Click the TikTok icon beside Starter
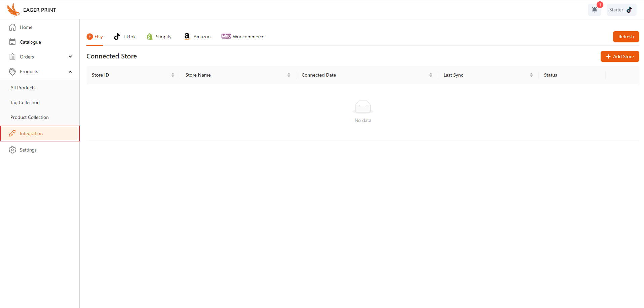644x308 pixels. (629, 10)
